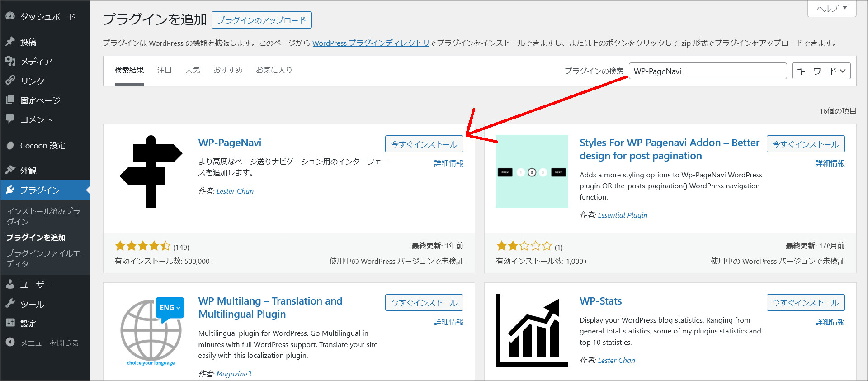Click the WP Multilang globe icon
This screenshot has height=381, width=868.
coord(151,330)
